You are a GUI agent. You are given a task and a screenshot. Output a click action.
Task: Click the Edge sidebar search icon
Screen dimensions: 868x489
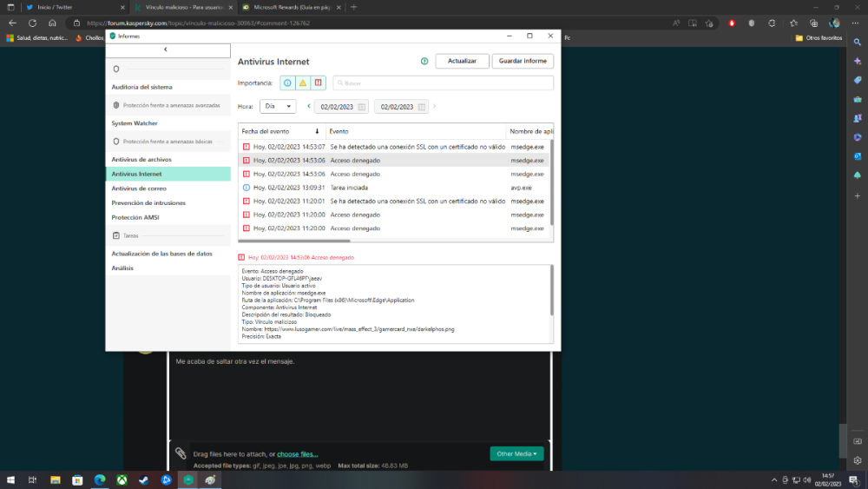point(858,42)
